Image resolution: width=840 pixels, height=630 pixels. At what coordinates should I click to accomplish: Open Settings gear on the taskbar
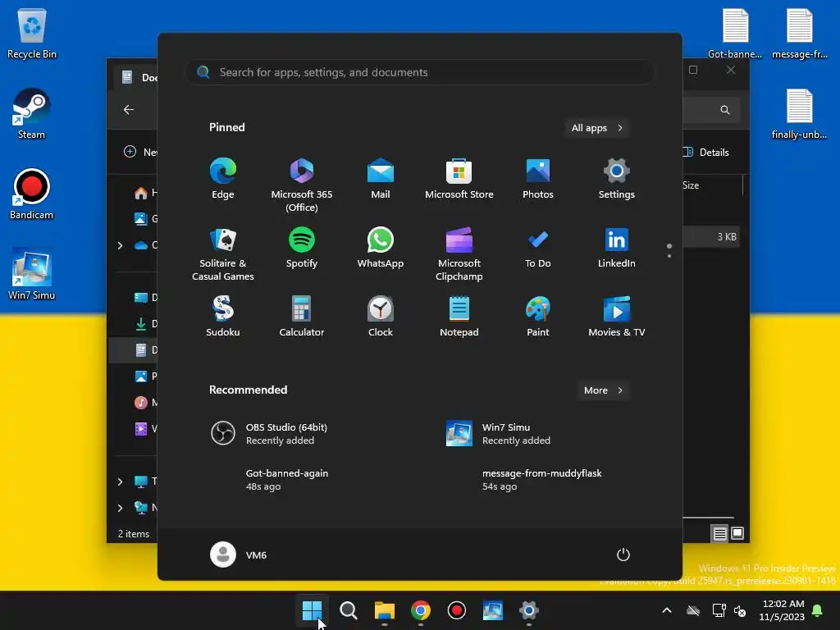[x=529, y=610]
